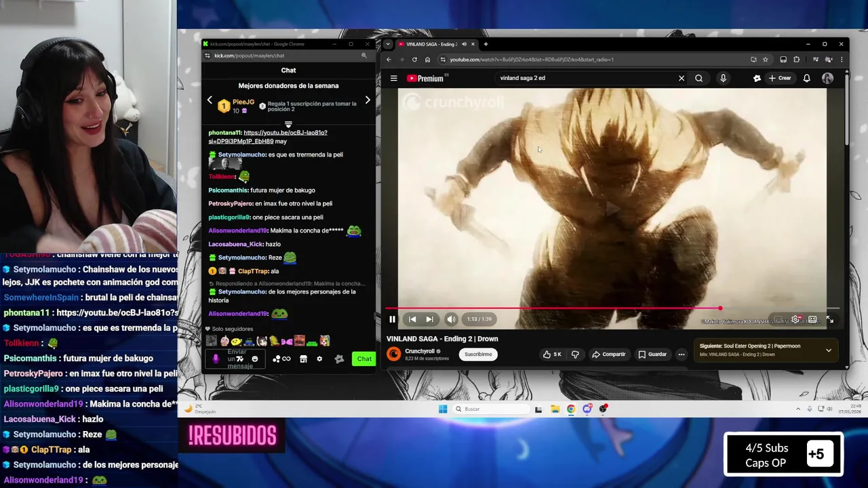Expand the Siguiente mix playlist panel

[x=828, y=350]
